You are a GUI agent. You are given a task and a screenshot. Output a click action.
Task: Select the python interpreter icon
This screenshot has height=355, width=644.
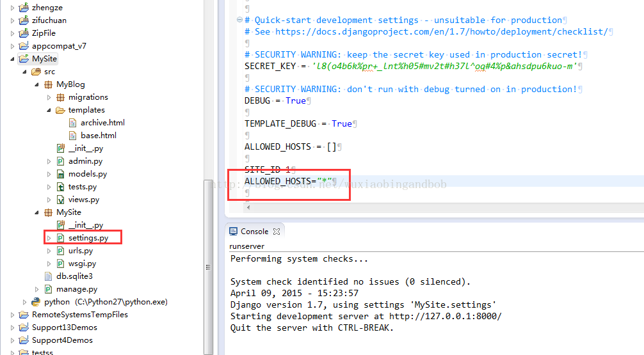[x=36, y=302]
